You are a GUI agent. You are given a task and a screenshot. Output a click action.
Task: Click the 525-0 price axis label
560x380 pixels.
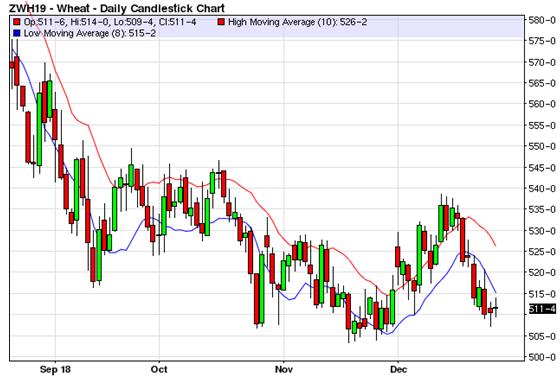click(542, 252)
